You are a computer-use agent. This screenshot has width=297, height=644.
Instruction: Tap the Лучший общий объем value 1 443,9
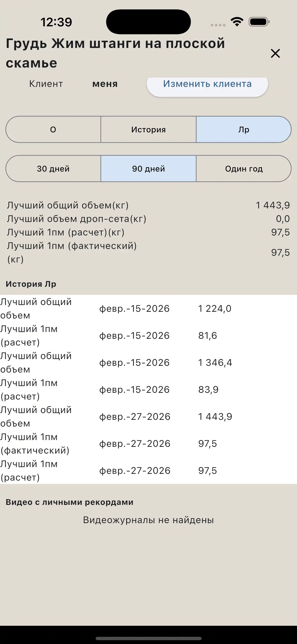[x=272, y=205]
